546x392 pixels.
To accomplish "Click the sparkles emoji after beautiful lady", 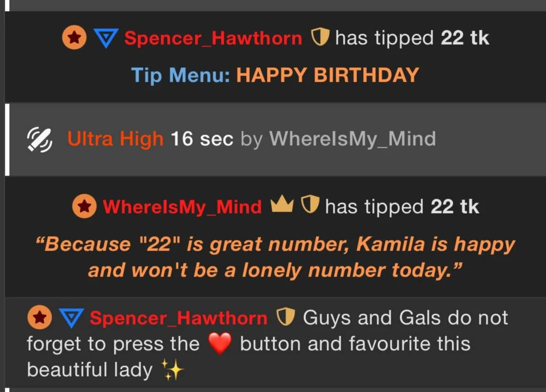I will pyautogui.click(x=172, y=369).
